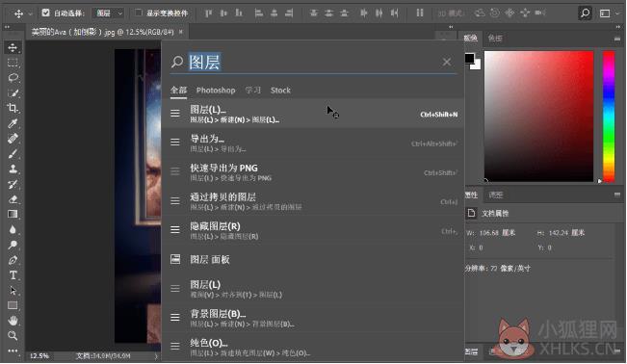Choose the 纯色(O)... result

click(313, 348)
